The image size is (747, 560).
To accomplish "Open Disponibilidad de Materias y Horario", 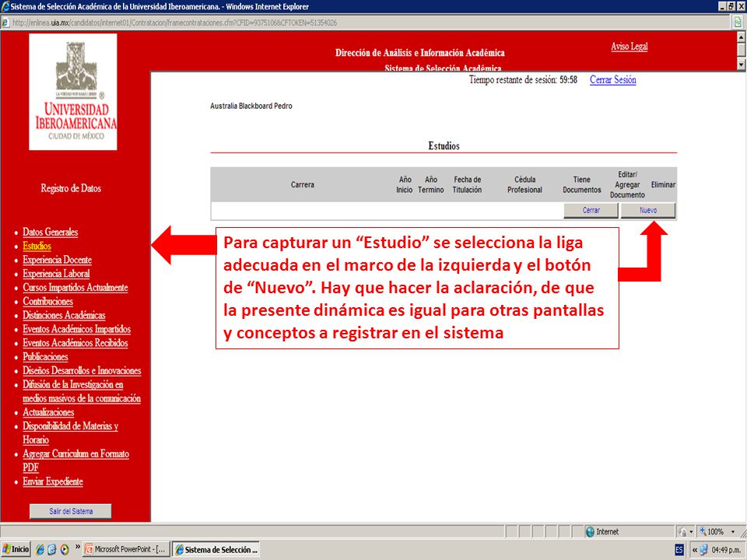I will pyautogui.click(x=71, y=432).
